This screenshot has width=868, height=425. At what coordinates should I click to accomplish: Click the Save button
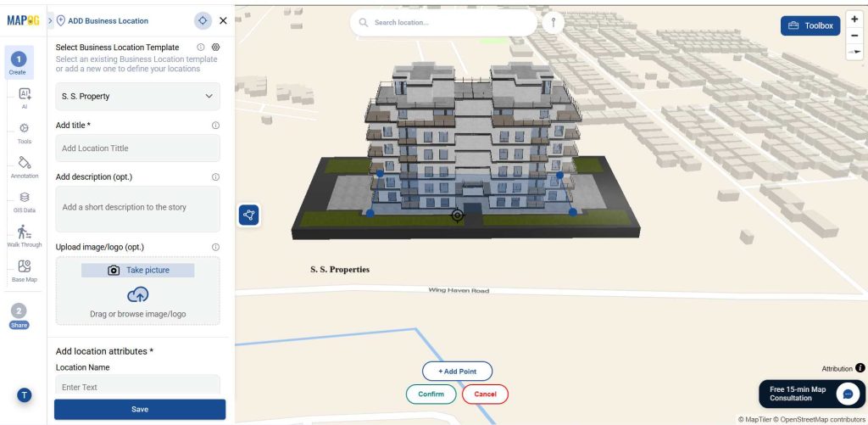pyautogui.click(x=140, y=410)
